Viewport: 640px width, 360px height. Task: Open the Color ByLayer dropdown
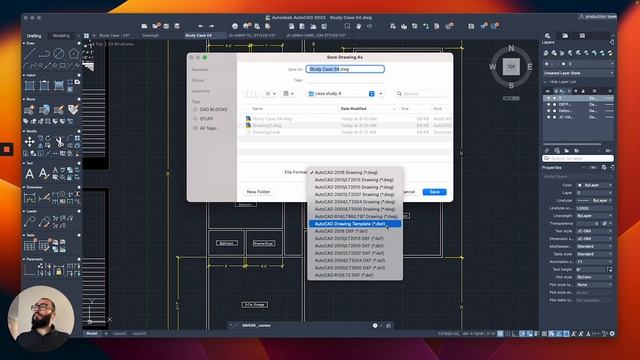(594, 185)
